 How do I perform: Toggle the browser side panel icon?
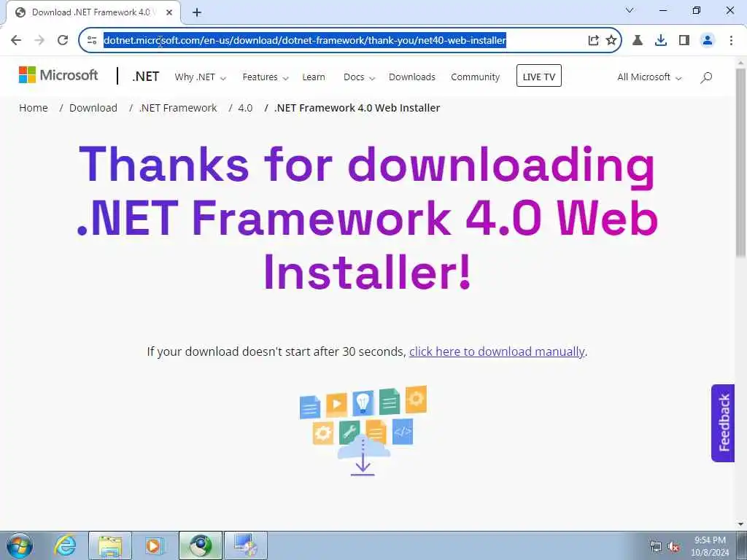pyautogui.click(x=684, y=40)
